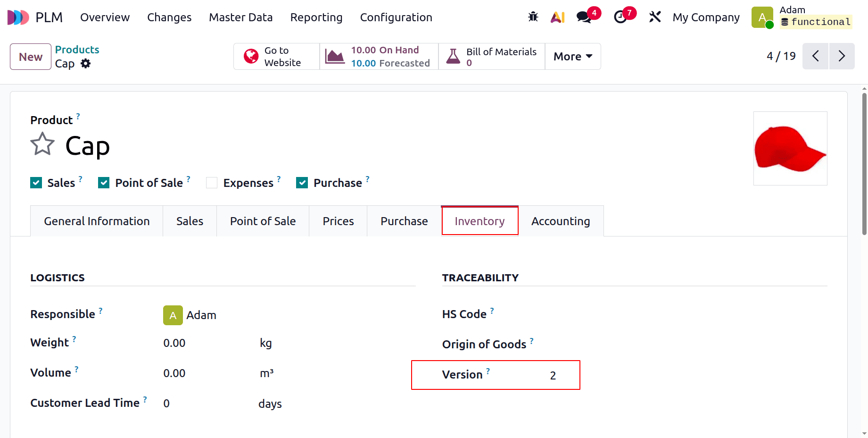
Task: Switch to the Point of Sale tab
Action: click(263, 221)
